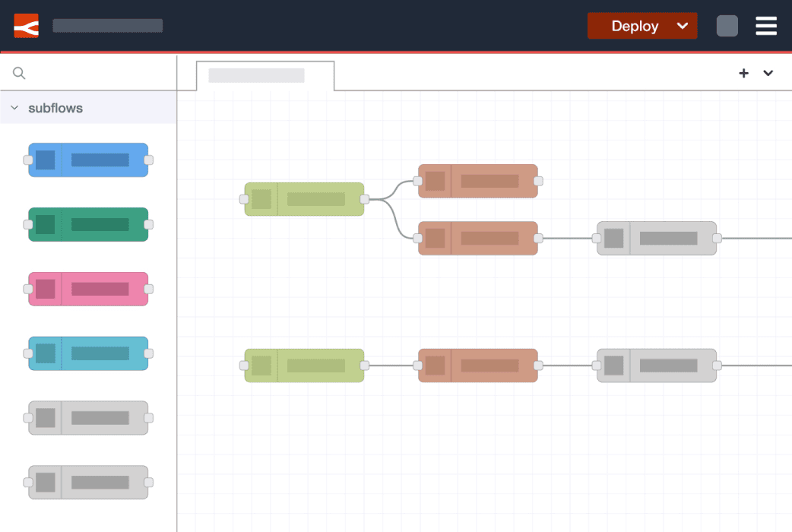This screenshot has height=532, width=792.
Task: Select the first gray subflow node in palette
Action: coord(88,417)
